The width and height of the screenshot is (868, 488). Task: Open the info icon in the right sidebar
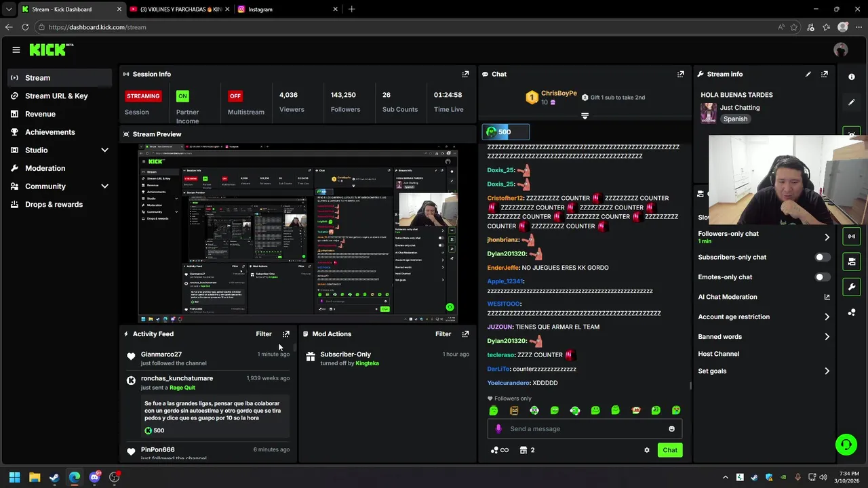[852, 77]
